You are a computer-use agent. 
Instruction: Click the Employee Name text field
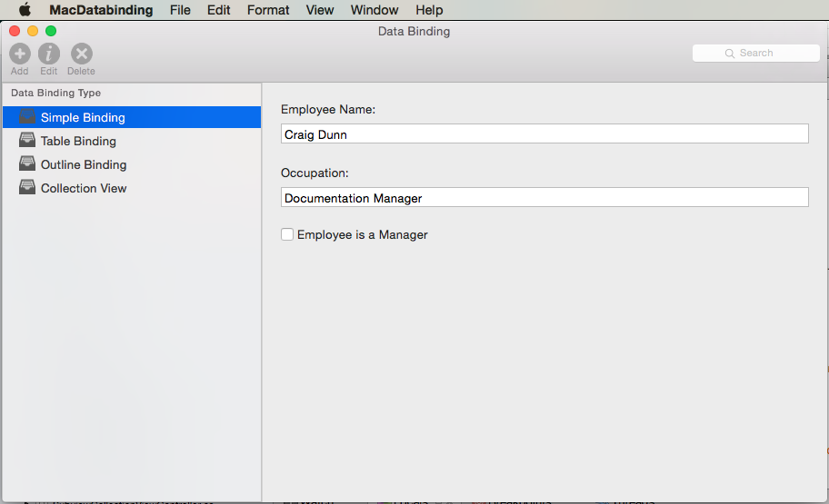point(544,133)
